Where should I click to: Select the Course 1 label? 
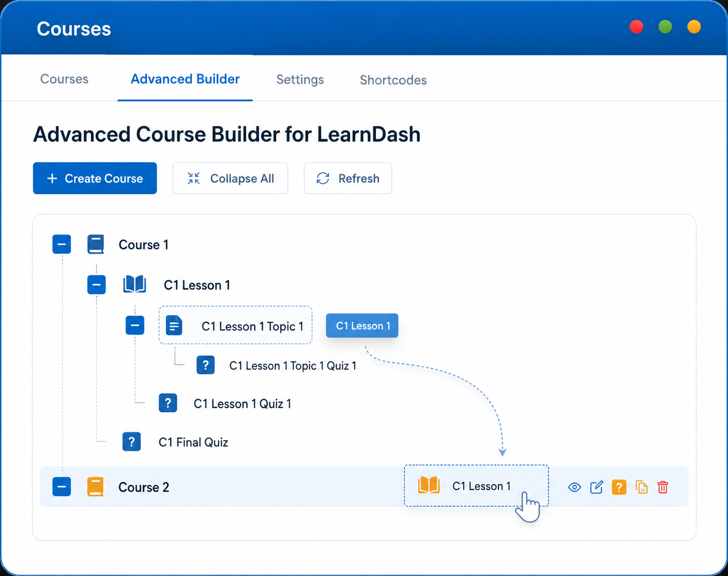coord(144,244)
